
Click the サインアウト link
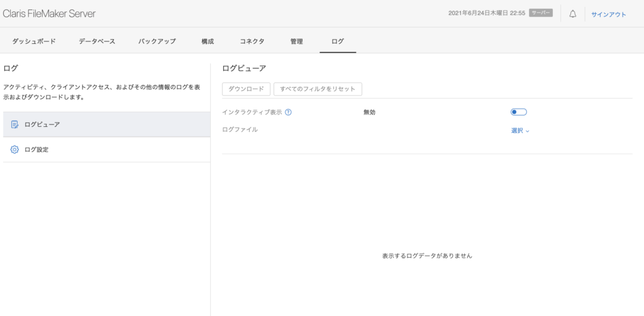pos(608,14)
